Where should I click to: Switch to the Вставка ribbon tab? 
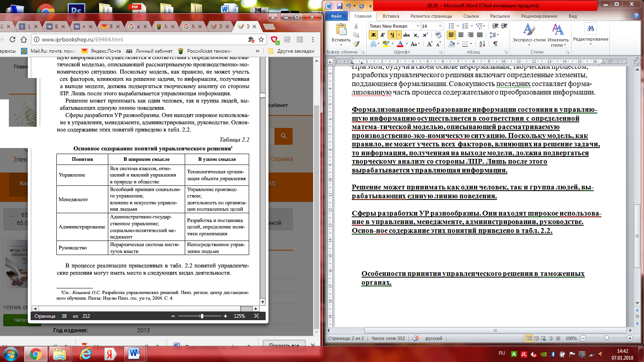coord(391,16)
